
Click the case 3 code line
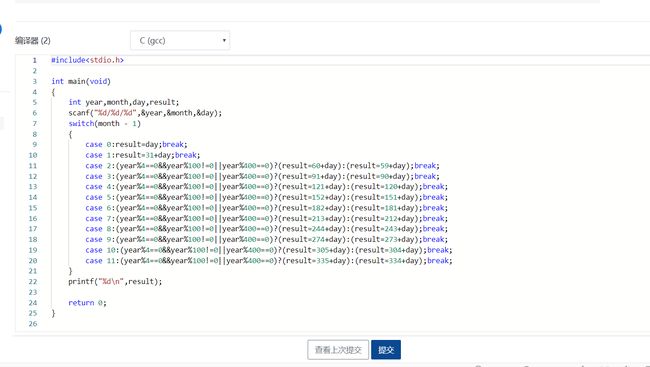pos(262,176)
